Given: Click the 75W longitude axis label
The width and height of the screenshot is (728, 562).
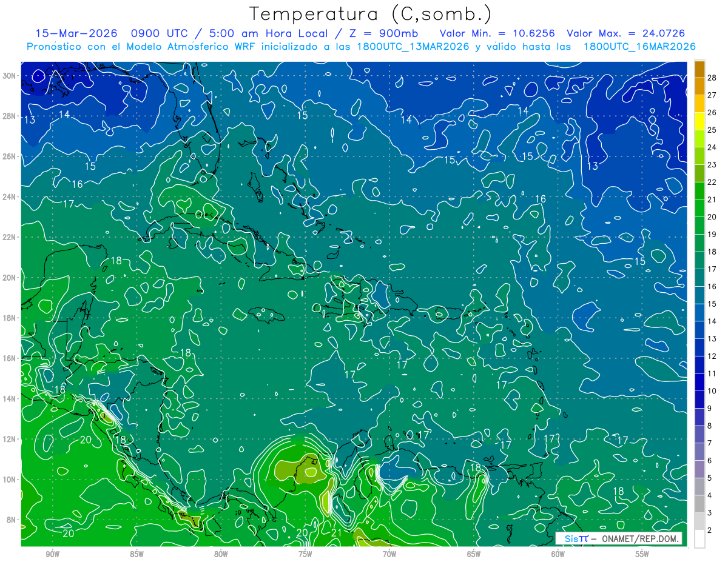Looking at the screenshot, I should (305, 554).
